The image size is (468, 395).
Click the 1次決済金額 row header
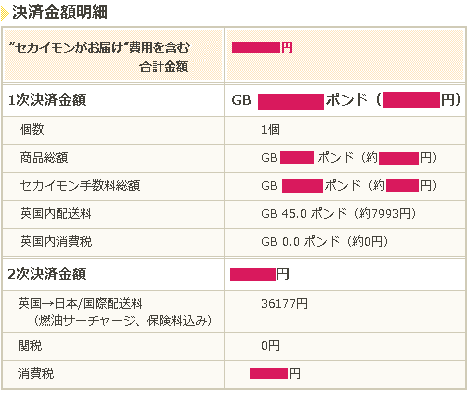pos(47,100)
